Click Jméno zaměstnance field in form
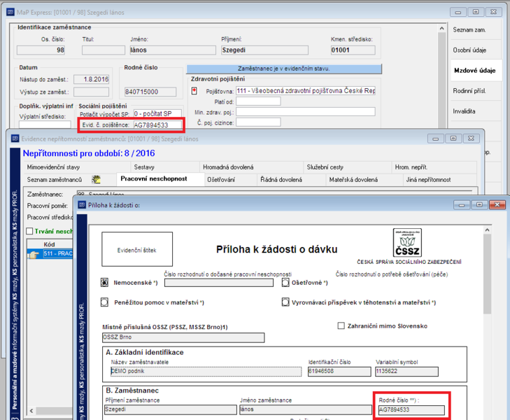Screen dimensions: 510x420 [306, 409]
